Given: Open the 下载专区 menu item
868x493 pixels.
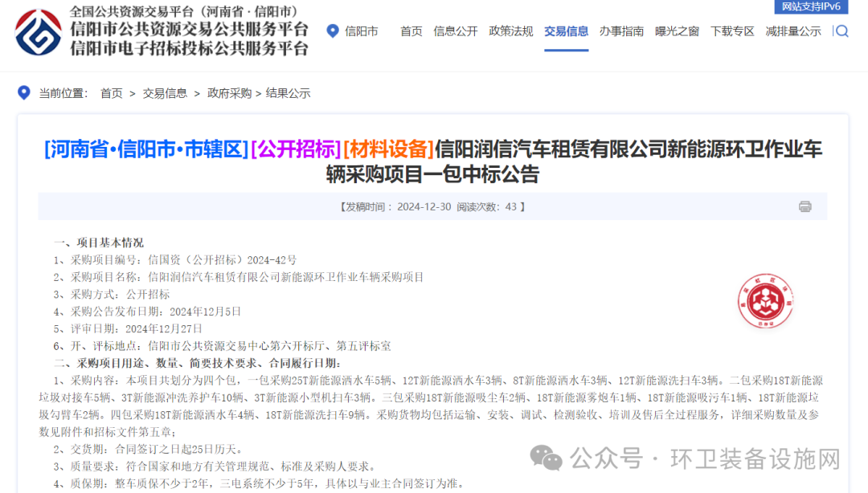Looking at the screenshot, I should tap(732, 31).
